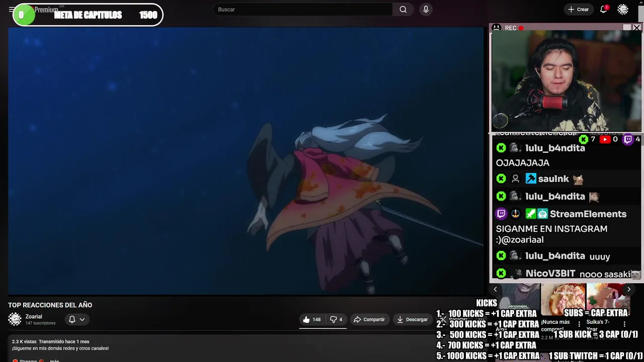The image size is (644, 362).
Task: Click the sau1nk verified badge icon
Action: click(x=531, y=178)
